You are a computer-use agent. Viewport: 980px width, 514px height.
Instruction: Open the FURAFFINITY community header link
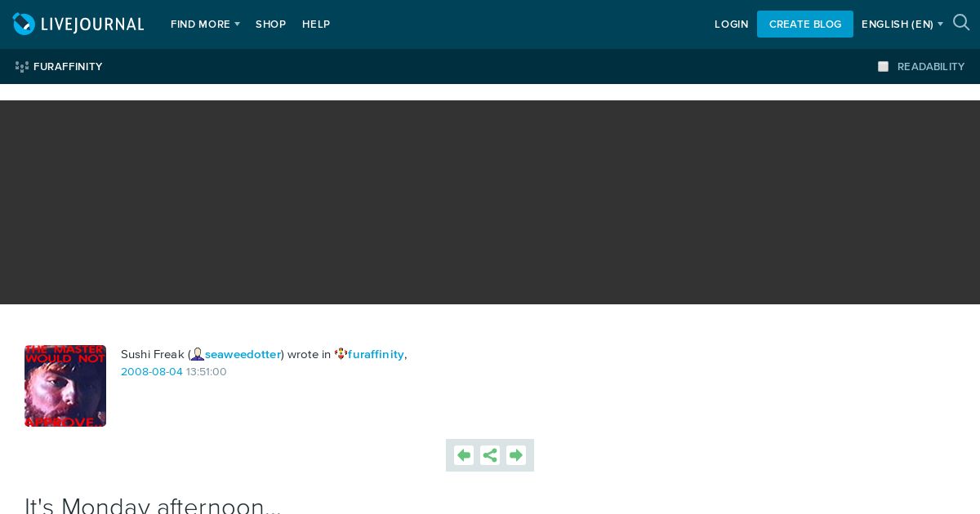[68, 67]
